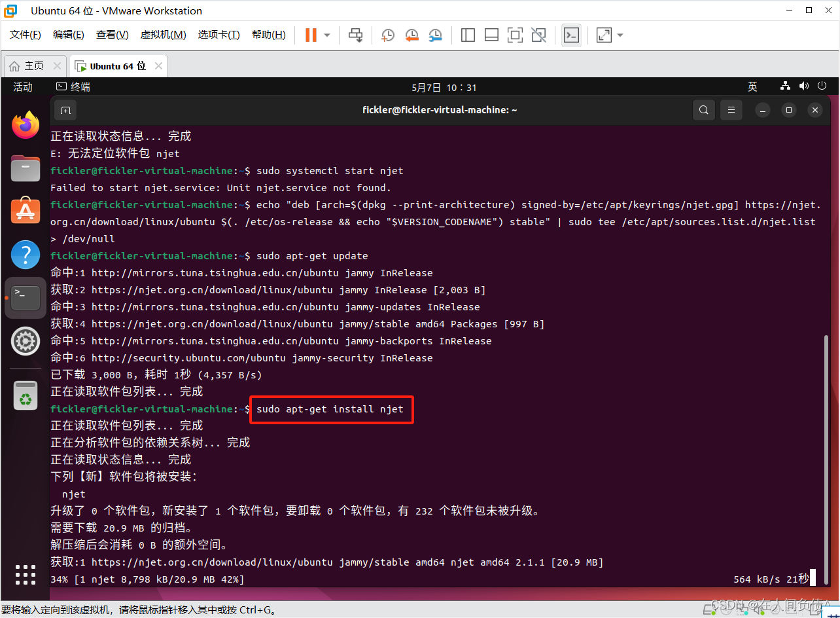Open a new terminal tab
Screen dimensions: 840x618
[65, 110]
